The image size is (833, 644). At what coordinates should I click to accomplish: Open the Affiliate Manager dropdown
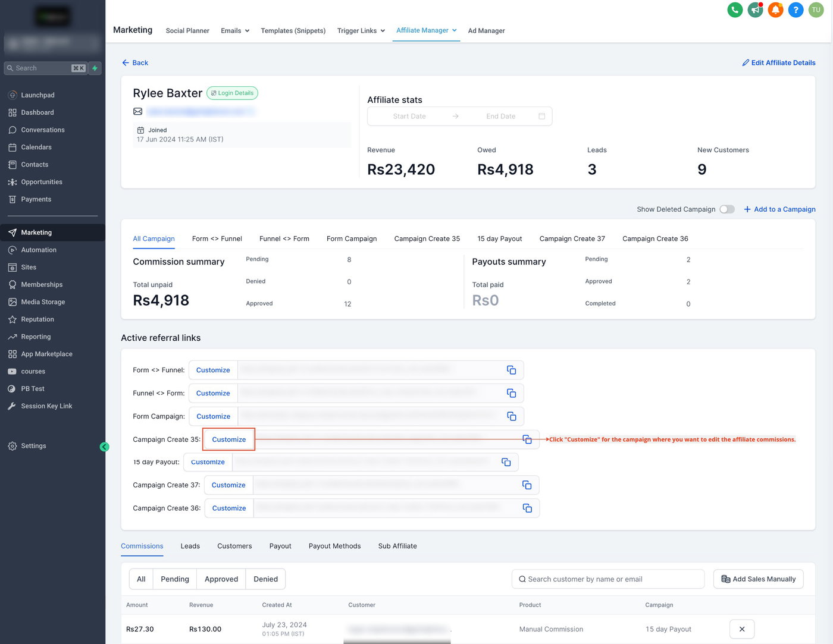[426, 30]
